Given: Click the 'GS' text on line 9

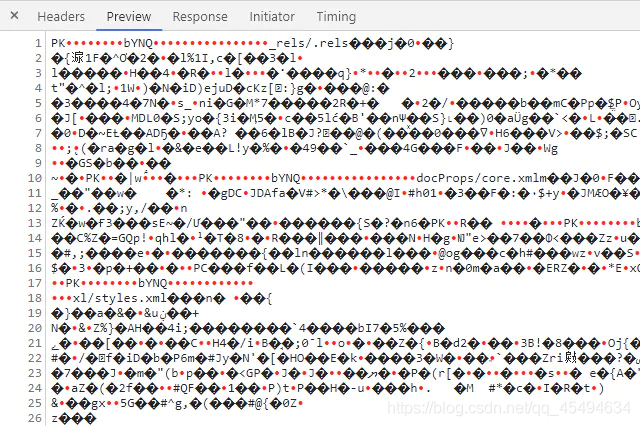Looking at the screenshot, I should click(x=85, y=163).
